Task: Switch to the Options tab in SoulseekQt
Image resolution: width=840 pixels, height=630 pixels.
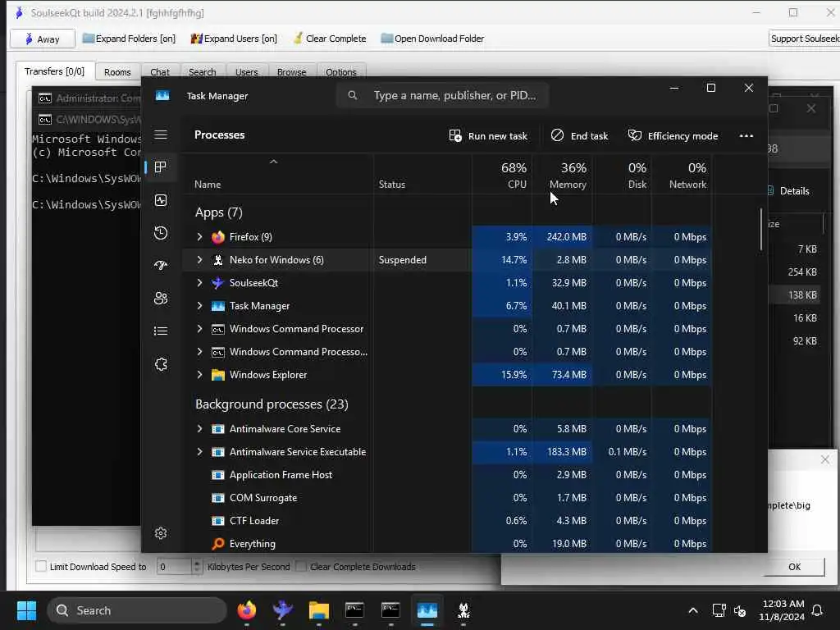Action: pyautogui.click(x=340, y=72)
